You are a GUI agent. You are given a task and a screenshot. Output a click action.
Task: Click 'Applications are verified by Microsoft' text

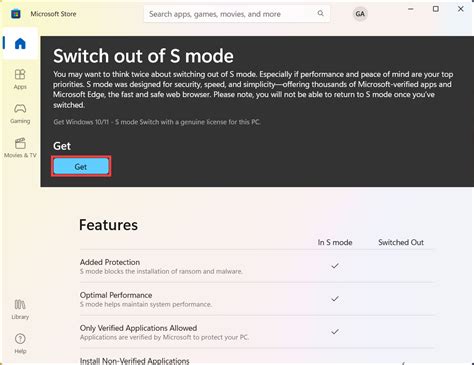coord(164,337)
